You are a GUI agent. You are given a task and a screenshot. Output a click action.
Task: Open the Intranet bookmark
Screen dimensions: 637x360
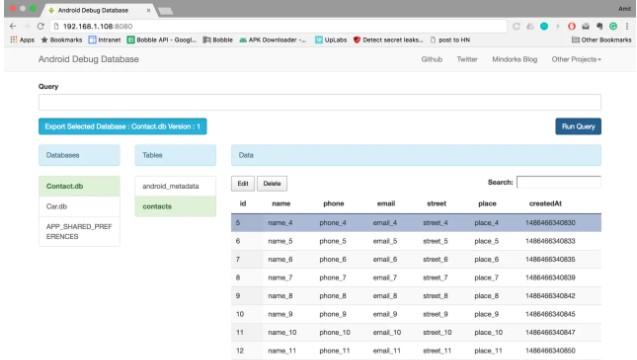pos(105,40)
